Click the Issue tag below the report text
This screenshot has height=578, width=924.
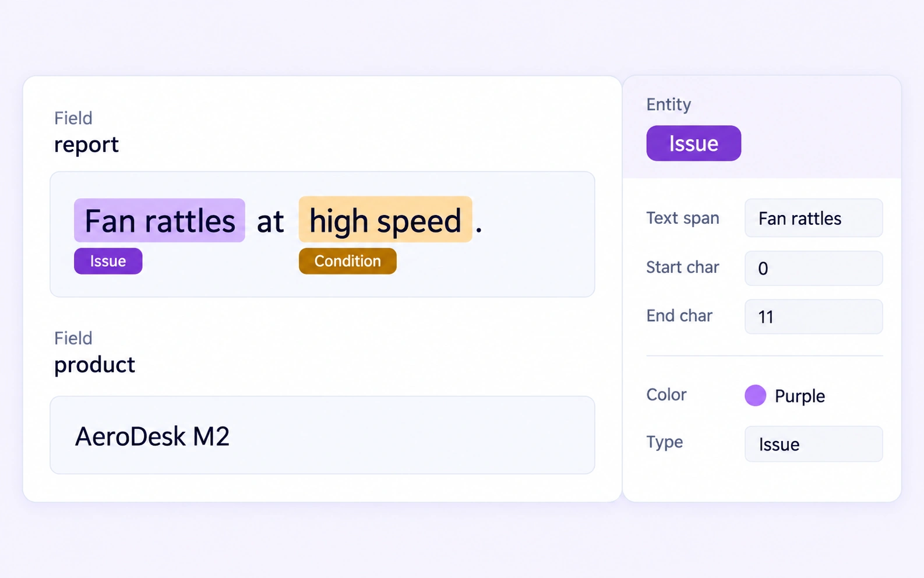click(x=108, y=261)
